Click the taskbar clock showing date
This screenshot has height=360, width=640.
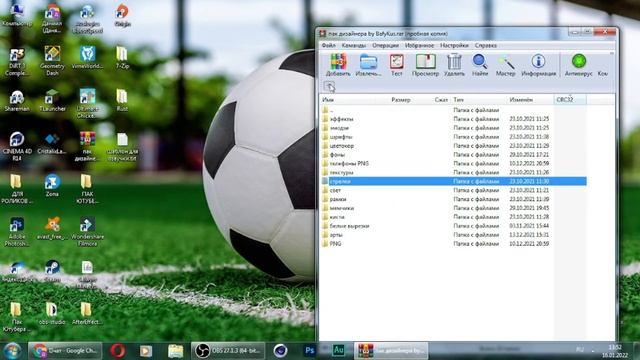tap(615, 351)
